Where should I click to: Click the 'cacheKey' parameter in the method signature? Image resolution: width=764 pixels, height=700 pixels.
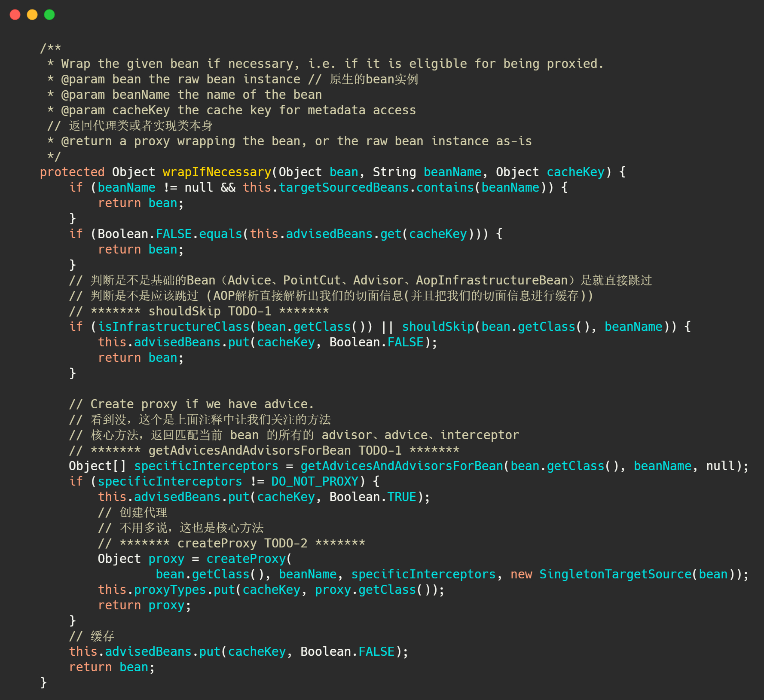(575, 172)
